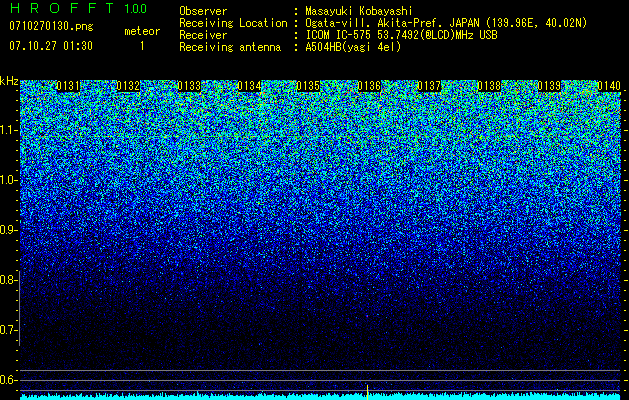Click the 0131 time marker

coord(68,86)
